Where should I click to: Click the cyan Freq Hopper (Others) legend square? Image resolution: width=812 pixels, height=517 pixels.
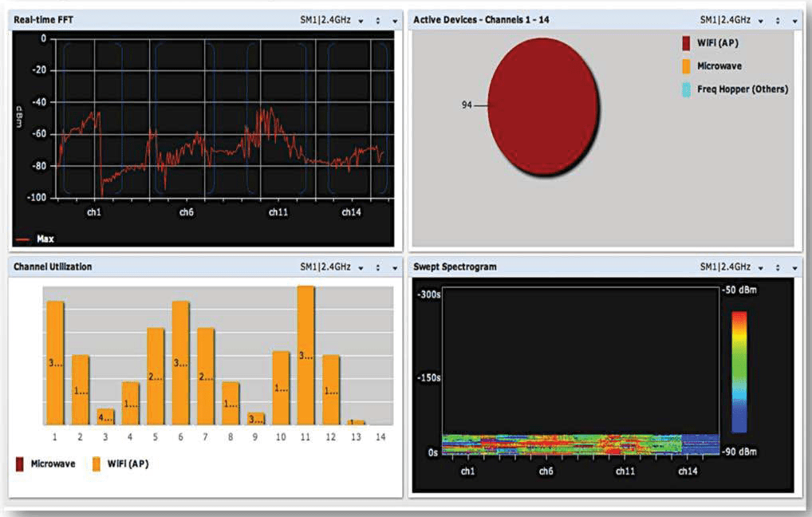tap(686, 89)
